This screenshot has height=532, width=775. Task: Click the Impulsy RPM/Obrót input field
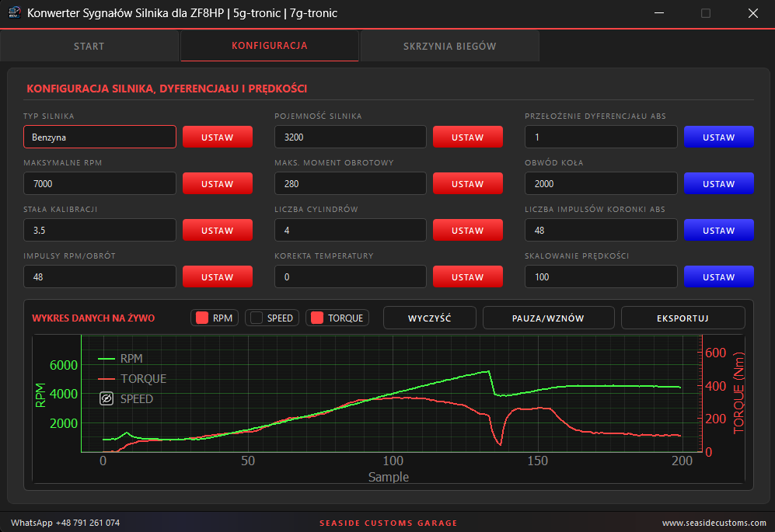tap(99, 276)
